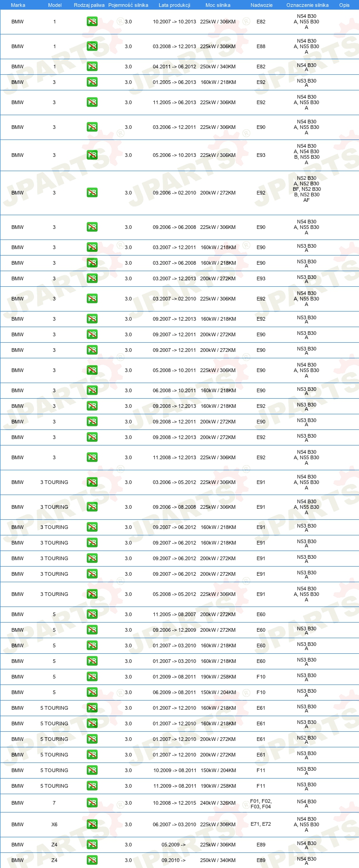
Task: Click production date 03.2008 -> 12.2013
Action: (x=174, y=46)
